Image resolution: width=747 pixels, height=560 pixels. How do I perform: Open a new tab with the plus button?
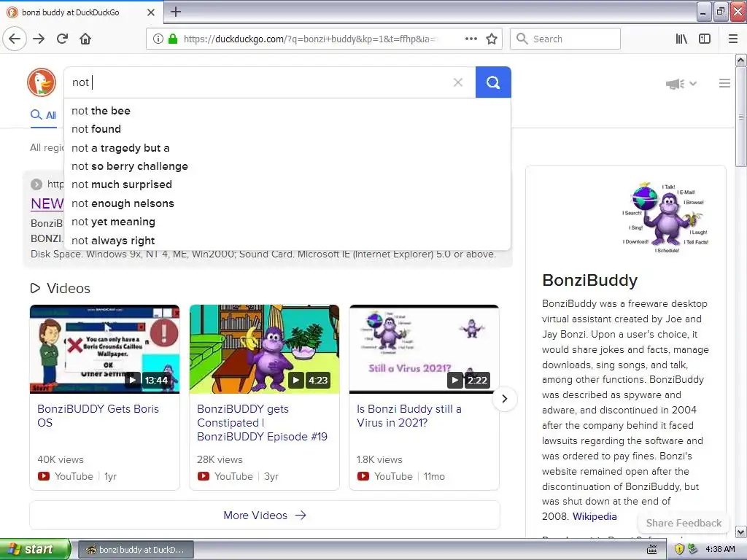pos(176,12)
